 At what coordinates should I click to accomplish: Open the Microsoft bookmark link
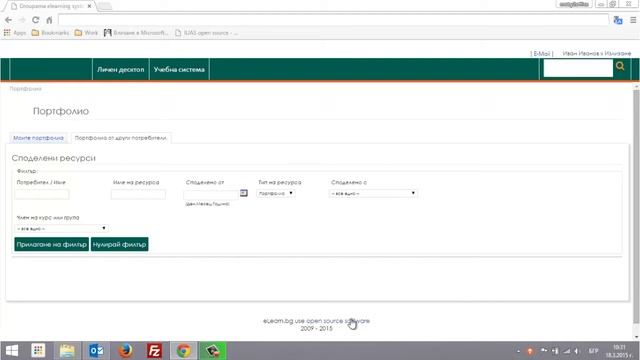click(136, 33)
